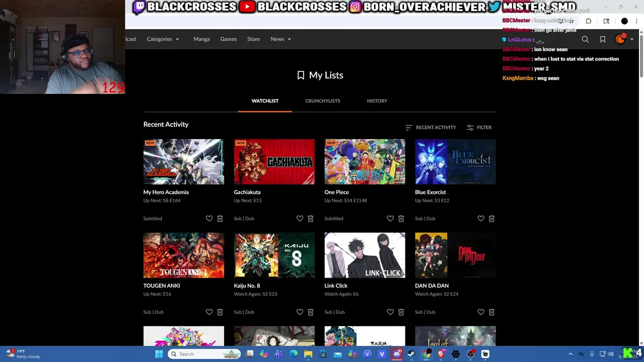Delete DAN DA DAN from watchlist

[x=492, y=312]
